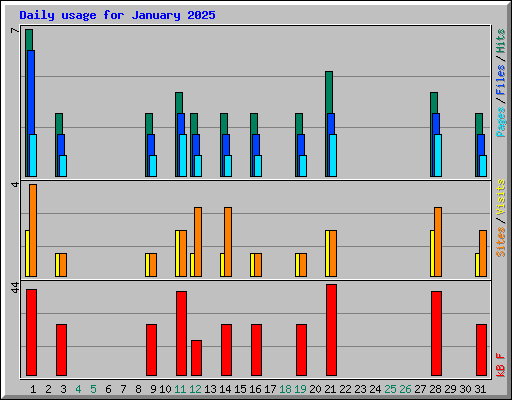This screenshot has width=512, height=400.
Task: Click the "Sites" legend label
Action: (x=501, y=242)
